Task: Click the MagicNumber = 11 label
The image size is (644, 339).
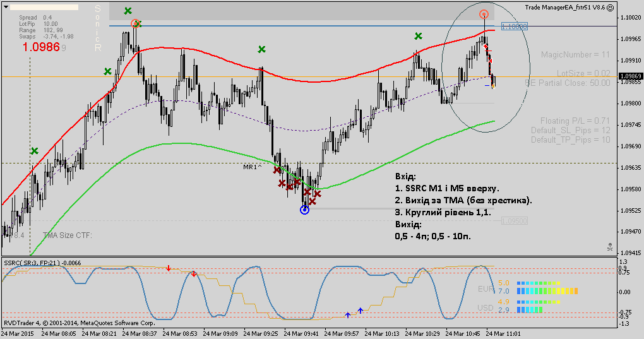Action: [575, 54]
